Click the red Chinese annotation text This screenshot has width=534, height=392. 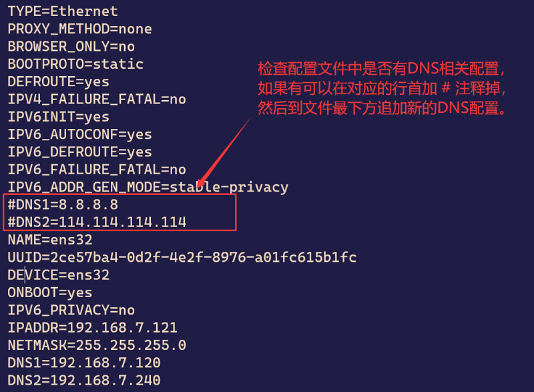pyautogui.click(x=381, y=87)
